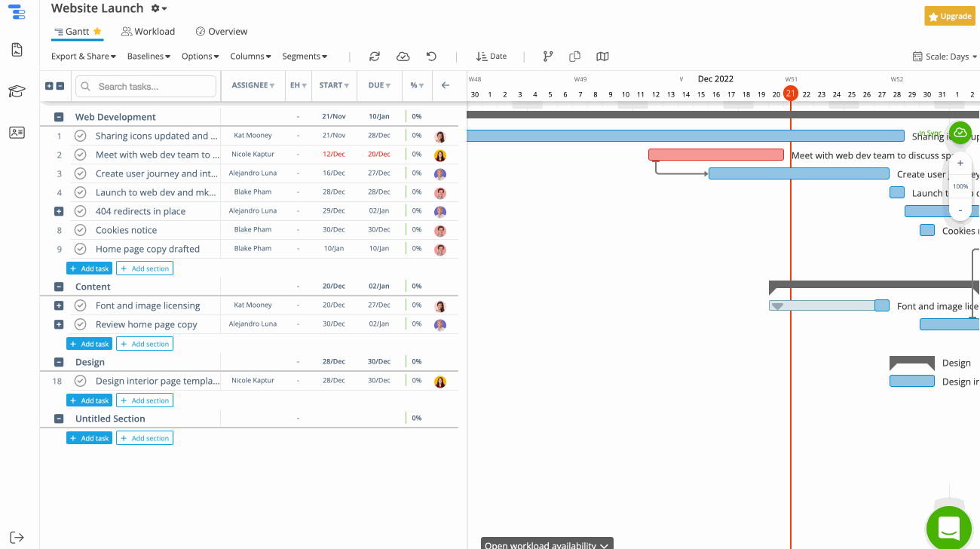
Task: Toggle the checkmark on 'Font and image licensing'
Action: (80, 305)
